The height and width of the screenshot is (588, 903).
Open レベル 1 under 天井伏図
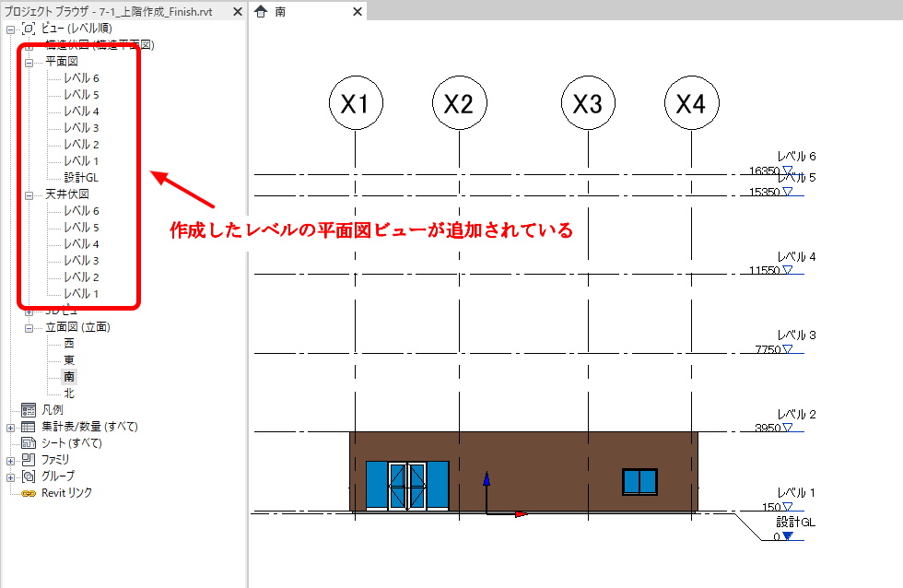(x=81, y=294)
